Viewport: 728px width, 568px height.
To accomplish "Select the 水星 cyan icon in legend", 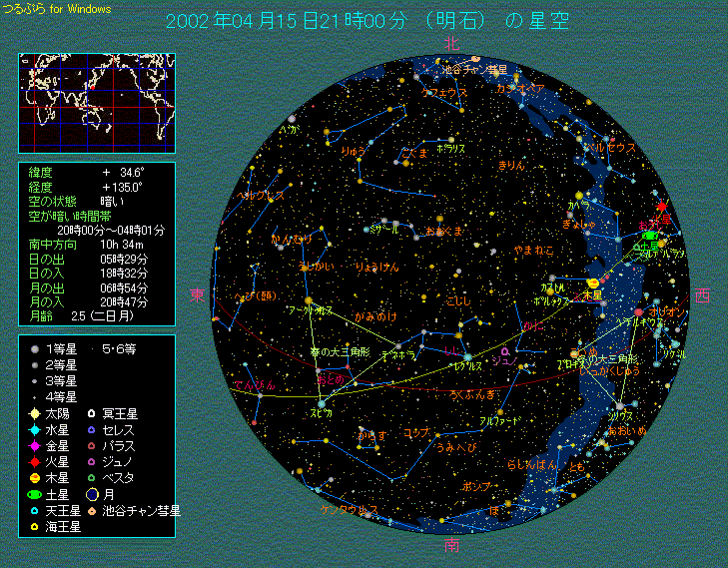I will point(35,429).
